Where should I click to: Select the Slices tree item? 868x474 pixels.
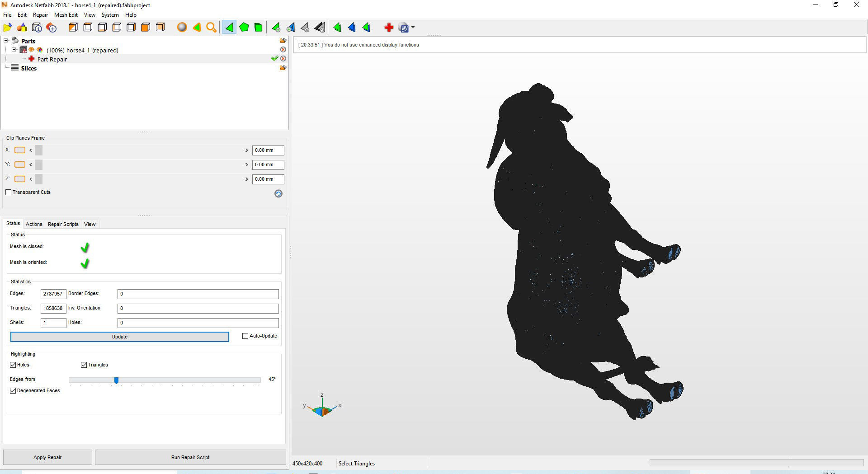[x=28, y=68]
